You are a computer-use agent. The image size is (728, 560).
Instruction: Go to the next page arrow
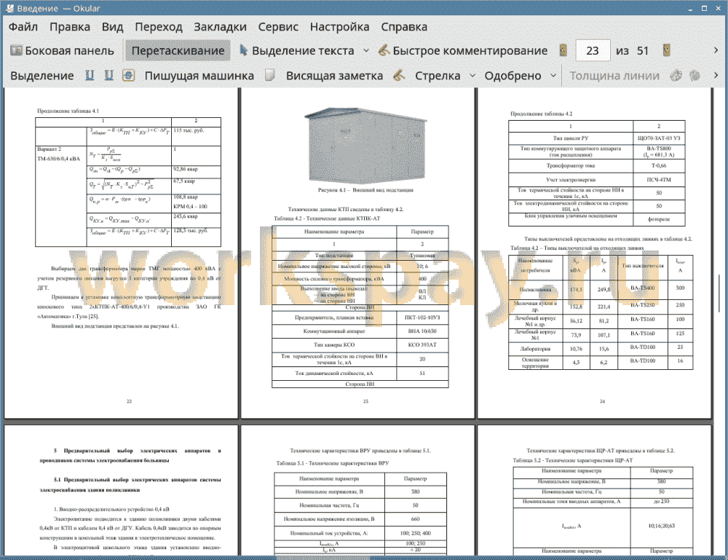[667, 50]
